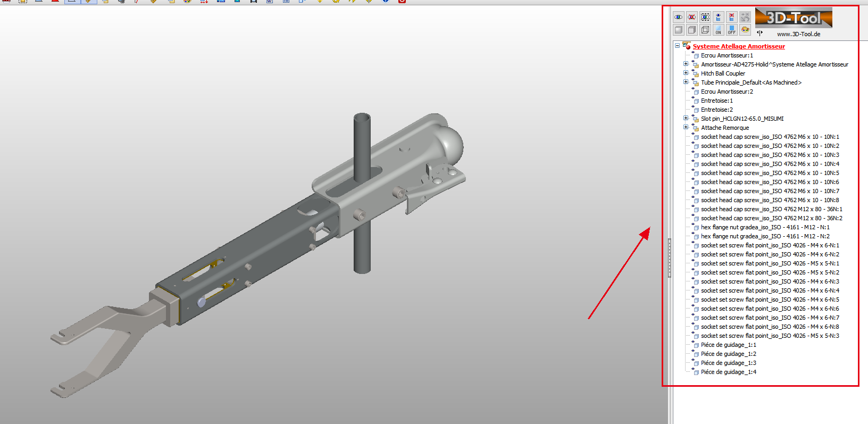The width and height of the screenshot is (868, 424).
Task: Click the vertical panel splitter grip handle
Action: coord(670,258)
